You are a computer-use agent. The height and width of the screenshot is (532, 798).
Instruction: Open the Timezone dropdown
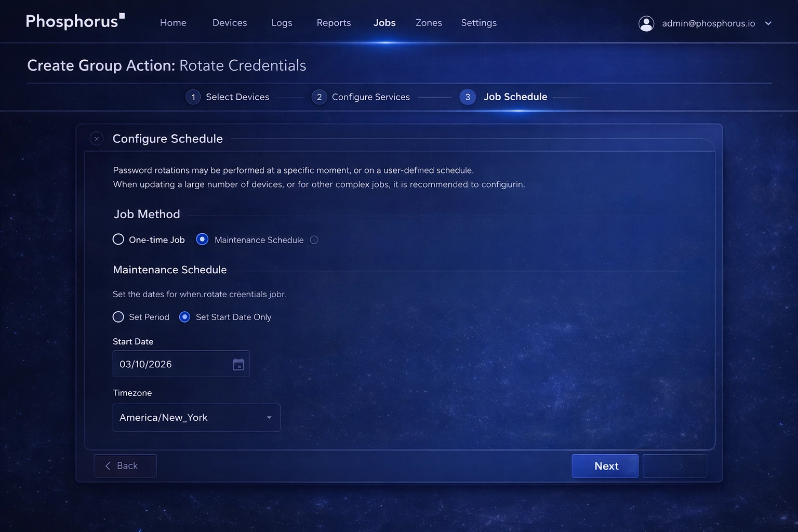[196, 418]
